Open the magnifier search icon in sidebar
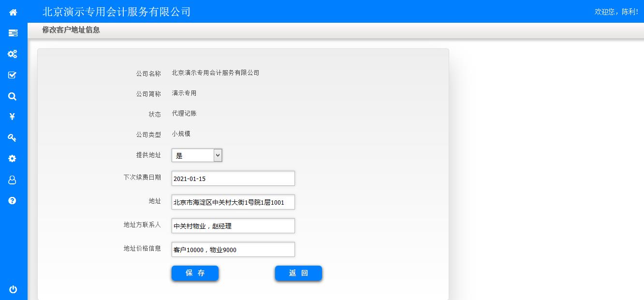This screenshot has width=644, height=300. pos(13,96)
